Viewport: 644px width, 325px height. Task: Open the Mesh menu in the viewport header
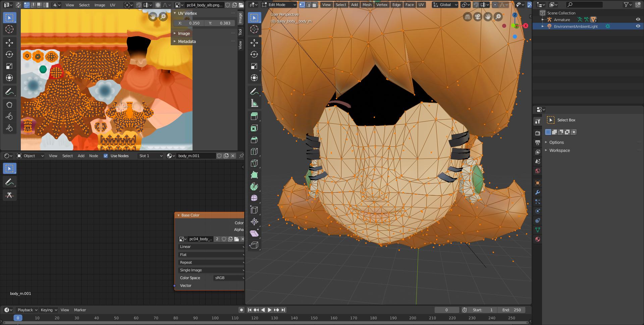tap(367, 5)
